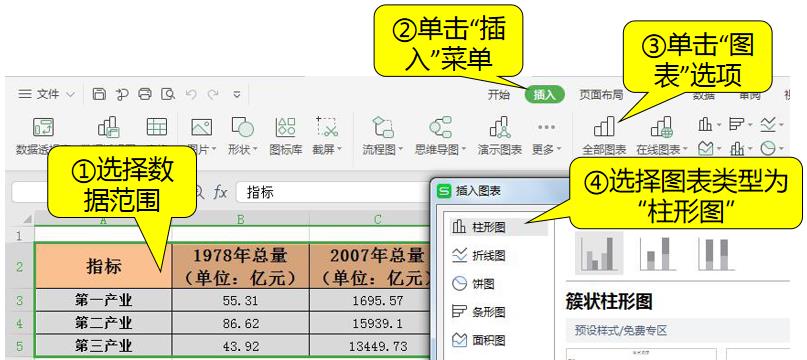807x360 pixels.
Task: Click the 数据透视表 icon
Action: (44, 127)
